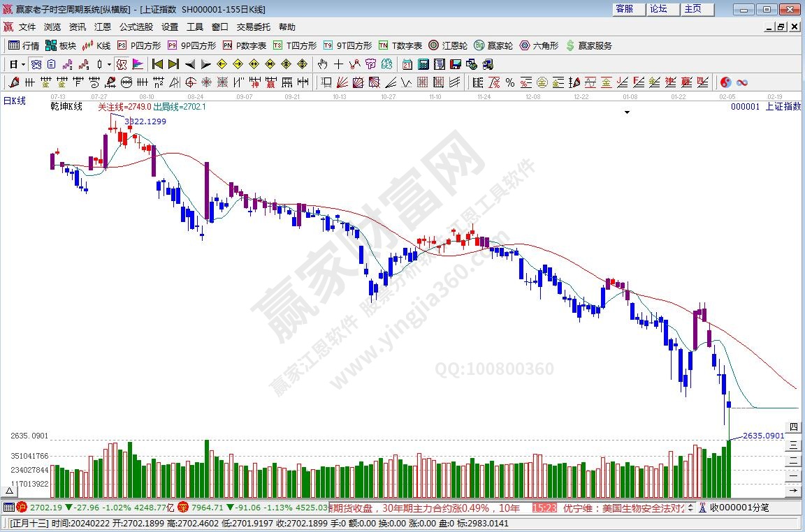This screenshot has height=532, width=805.
Task: Open the 交易委托 menu
Action: coord(253,27)
